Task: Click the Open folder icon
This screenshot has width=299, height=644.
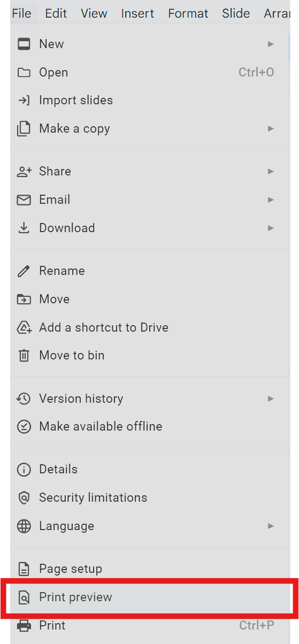Action: (24, 72)
